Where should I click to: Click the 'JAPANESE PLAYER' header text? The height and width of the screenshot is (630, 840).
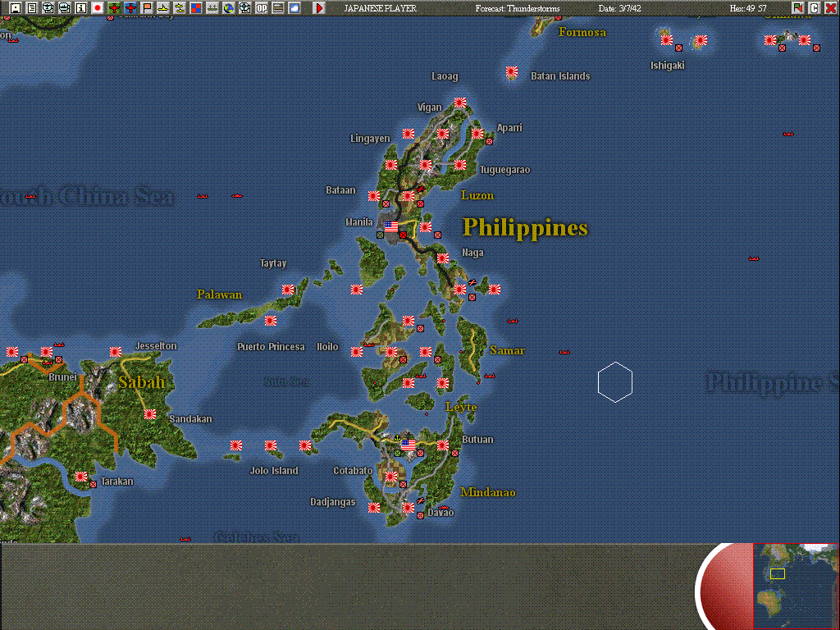(x=381, y=8)
